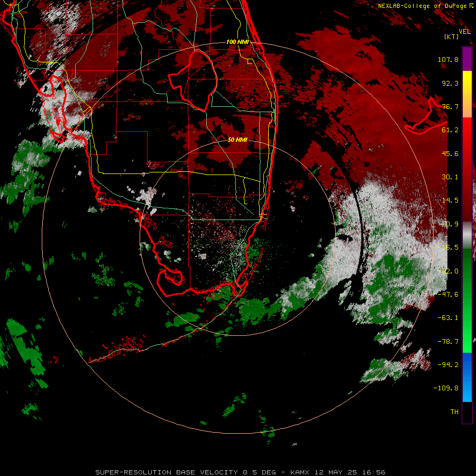Click the 76.7 legend value
The height and width of the screenshot is (476, 476).
450,106
